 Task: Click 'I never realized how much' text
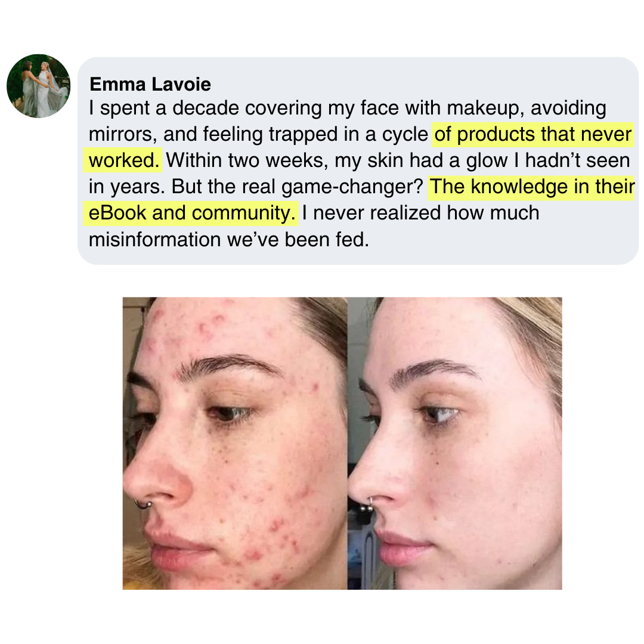point(420,213)
